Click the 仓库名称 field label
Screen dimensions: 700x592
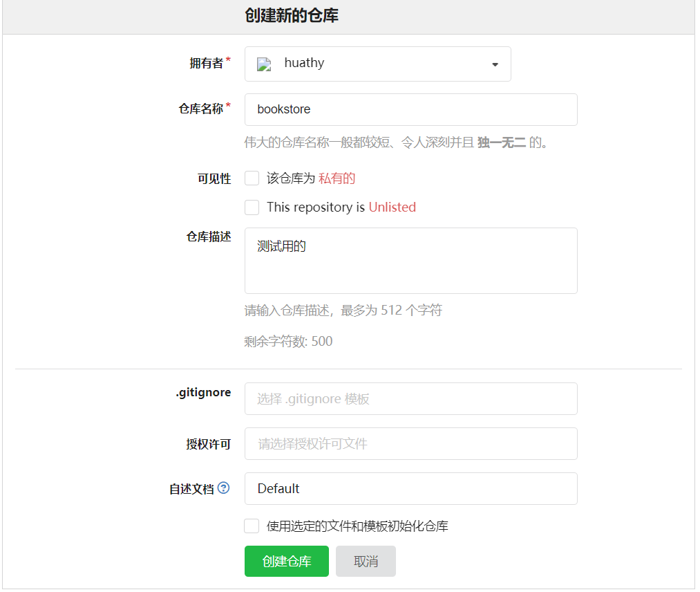pyautogui.click(x=201, y=109)
